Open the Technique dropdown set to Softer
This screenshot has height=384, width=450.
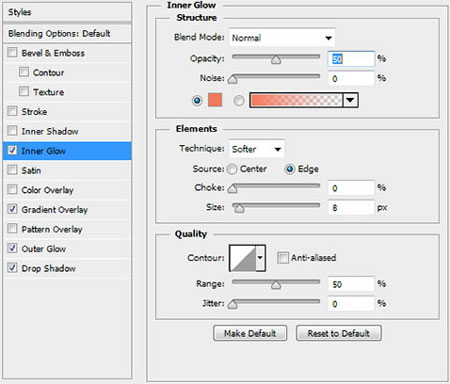click(256, 149)
